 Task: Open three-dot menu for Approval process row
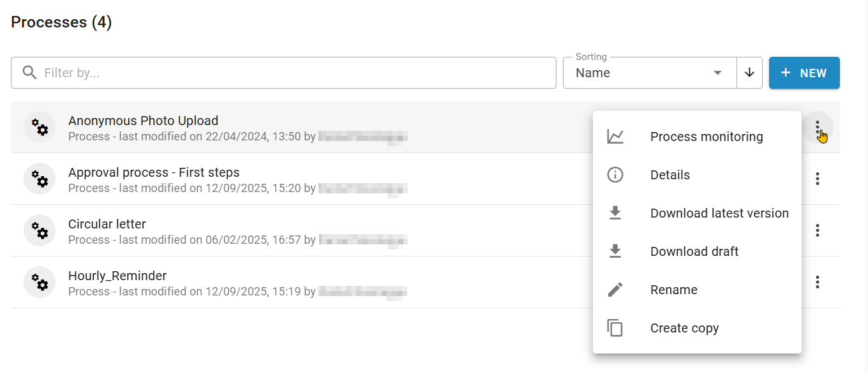pos(817,179)
